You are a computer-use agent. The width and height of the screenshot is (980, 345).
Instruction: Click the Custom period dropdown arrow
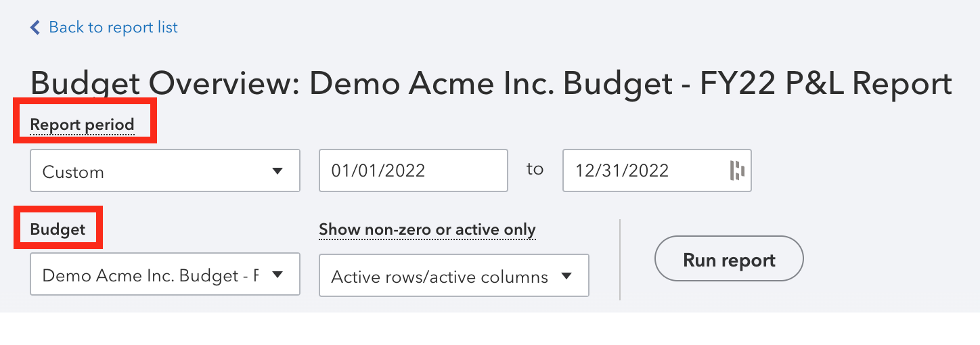pyautogui.click(x=277, y=171)
